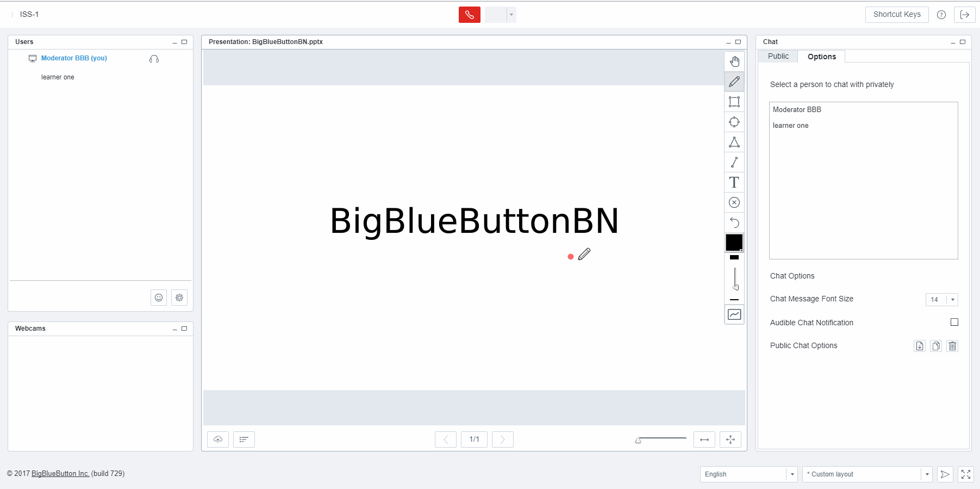The width and height of the screenshot is (980, 489).
Task: Open Shortcut Keys
Action: point(897,15)
